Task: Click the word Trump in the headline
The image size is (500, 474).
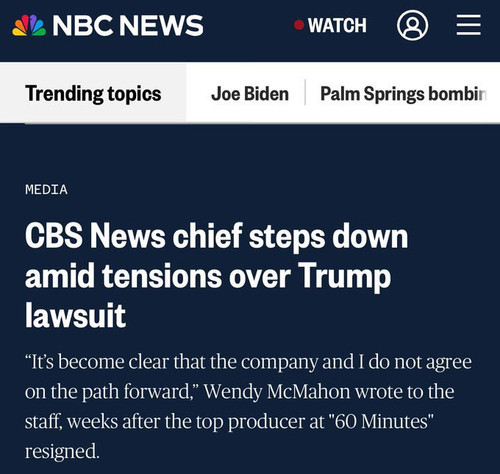Action: tap(344, 276)
